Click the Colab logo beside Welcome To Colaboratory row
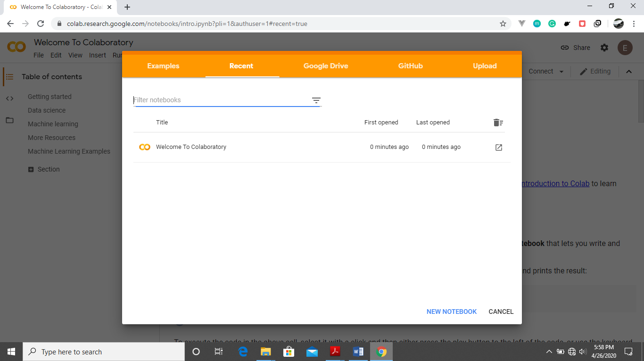This screenshot has height=361, width=644. (x=145, y=147)
